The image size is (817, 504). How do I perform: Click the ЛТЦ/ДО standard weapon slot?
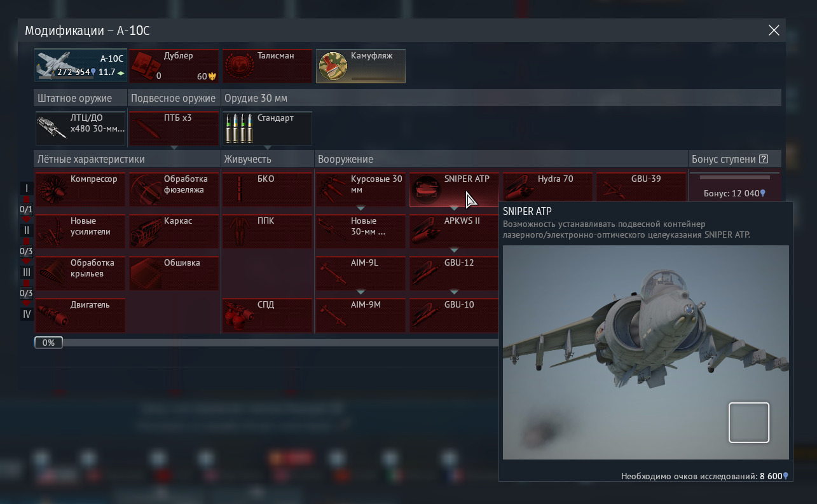click(x=80, y=128)
